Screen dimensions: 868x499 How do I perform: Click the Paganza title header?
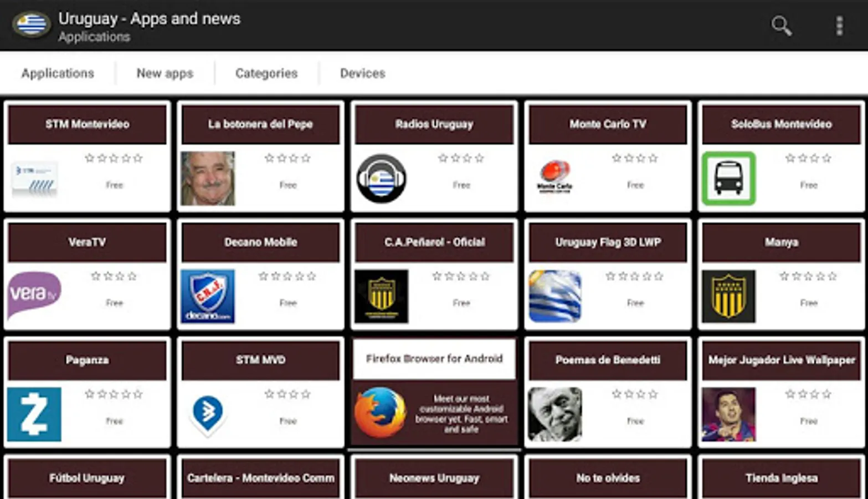pos(87,360)
